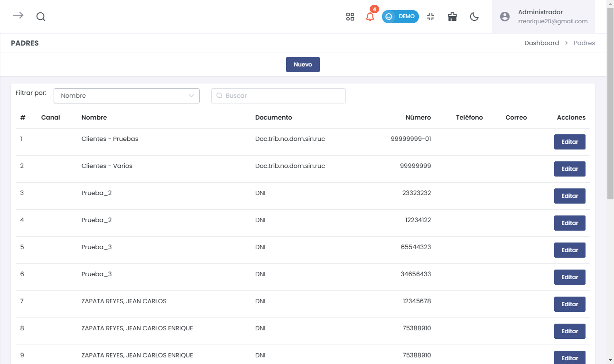Viewport: 614px width, 364px height.
Task: Open the 'Filtrar por' Nombre dropdown
Action: point(127,96)
